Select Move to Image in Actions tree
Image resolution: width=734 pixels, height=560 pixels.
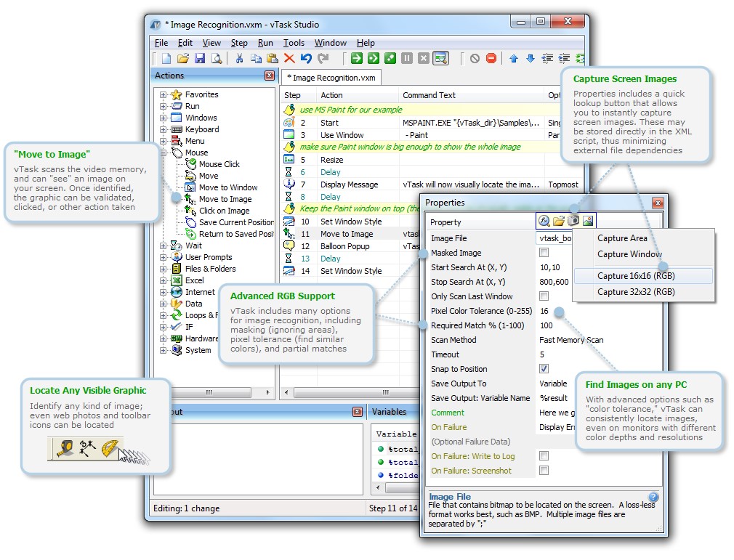(x=225, y=199)
